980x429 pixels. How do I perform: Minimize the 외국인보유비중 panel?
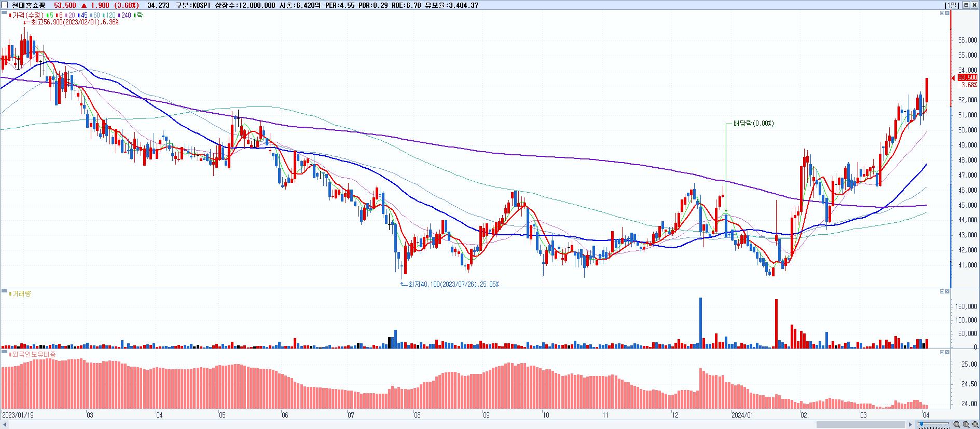coord(942,352)
